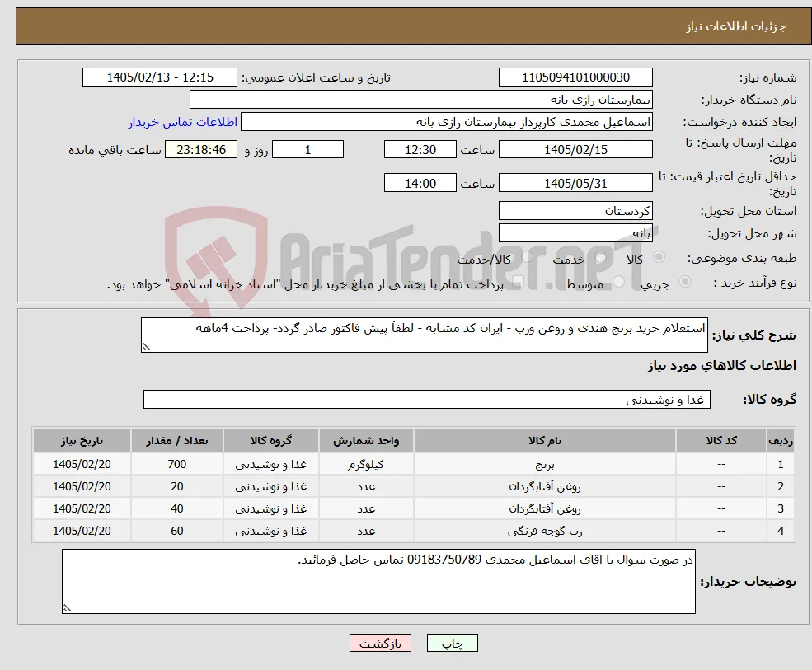Screen dimensions: 812x670
Task: Click the شرح کلی نیاز label
Action: [x=754, y=335]
